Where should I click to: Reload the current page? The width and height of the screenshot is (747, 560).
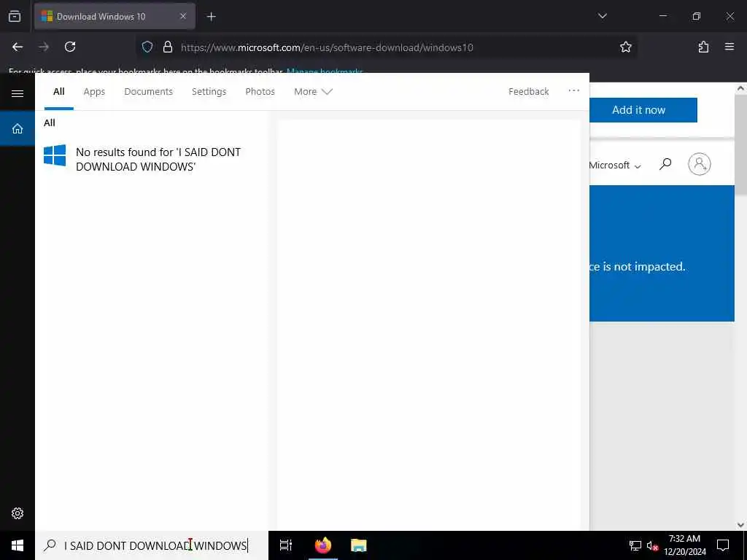pyautogui.click(x=70, y=47)
